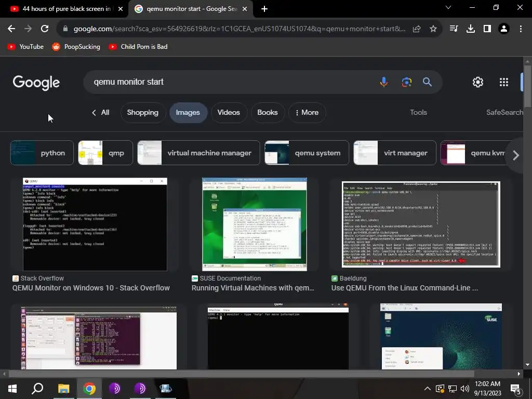Screen dimensions: 532x399
Task: Open the Chrome profile avatar
Action: tap(504, 29)
